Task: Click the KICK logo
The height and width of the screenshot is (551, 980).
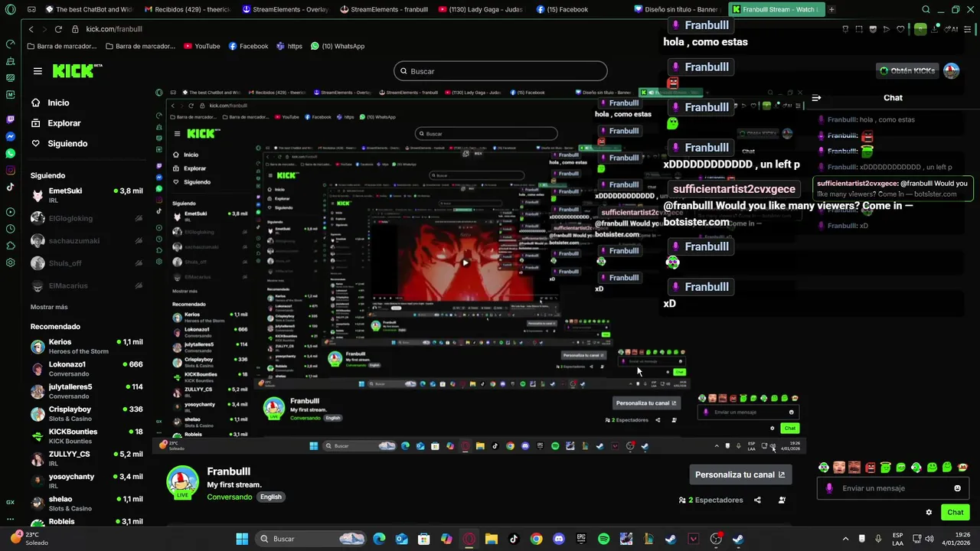Action: coord(76,70)
